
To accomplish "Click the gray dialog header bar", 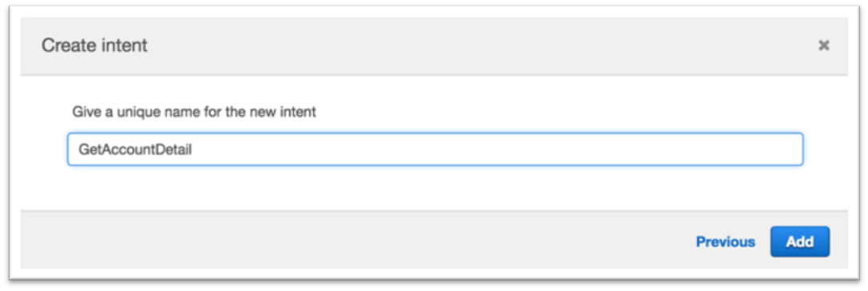I will coord(434,46).
